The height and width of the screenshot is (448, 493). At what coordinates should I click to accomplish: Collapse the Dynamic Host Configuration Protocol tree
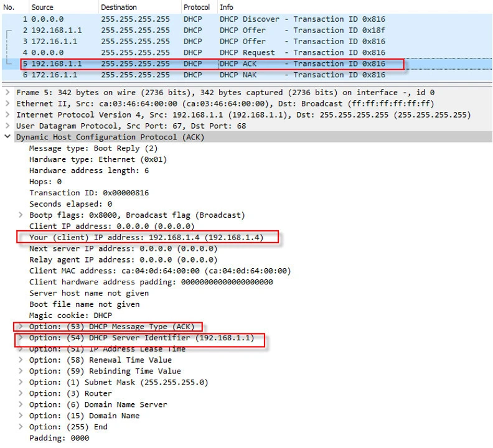click(x=7, y=137)
